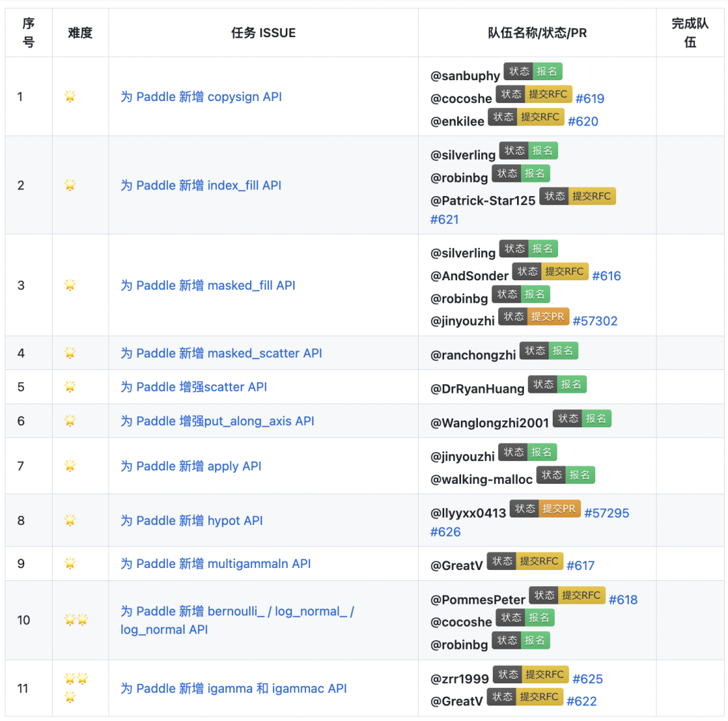The height and width of the screenshot is (721, 728).
Task: Click the 提交PR badge beside @llyyxx0413
Action: tap(545, 509)
